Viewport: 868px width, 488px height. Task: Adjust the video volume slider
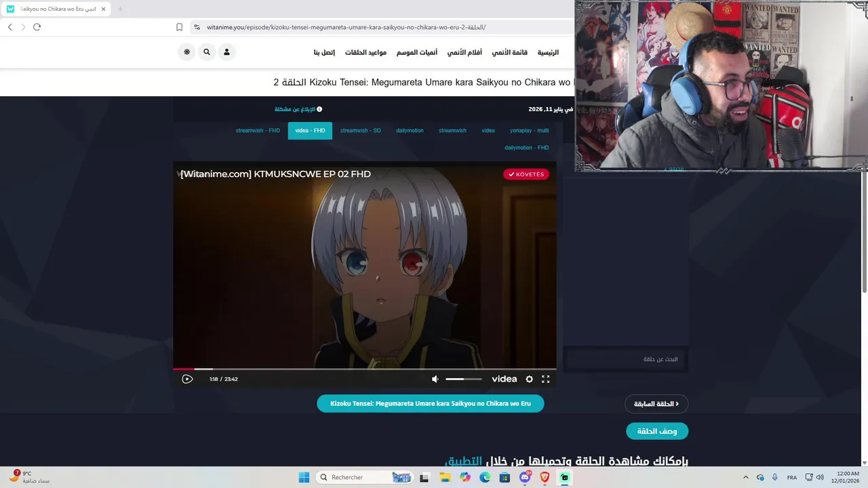464,379
